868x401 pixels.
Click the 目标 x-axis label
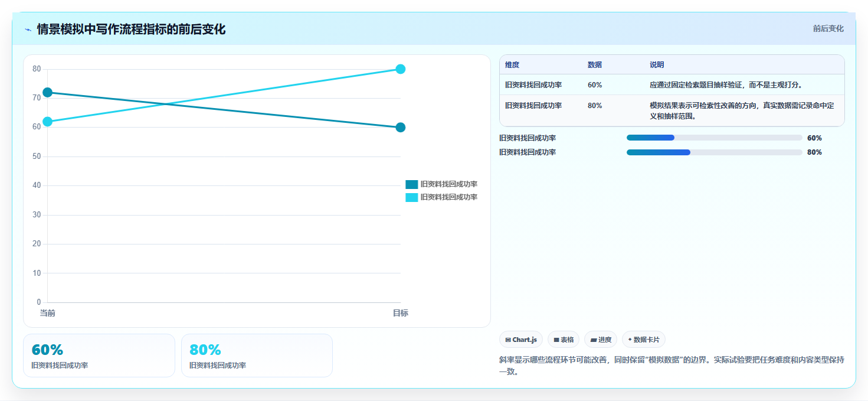click(x=401, y=313)
